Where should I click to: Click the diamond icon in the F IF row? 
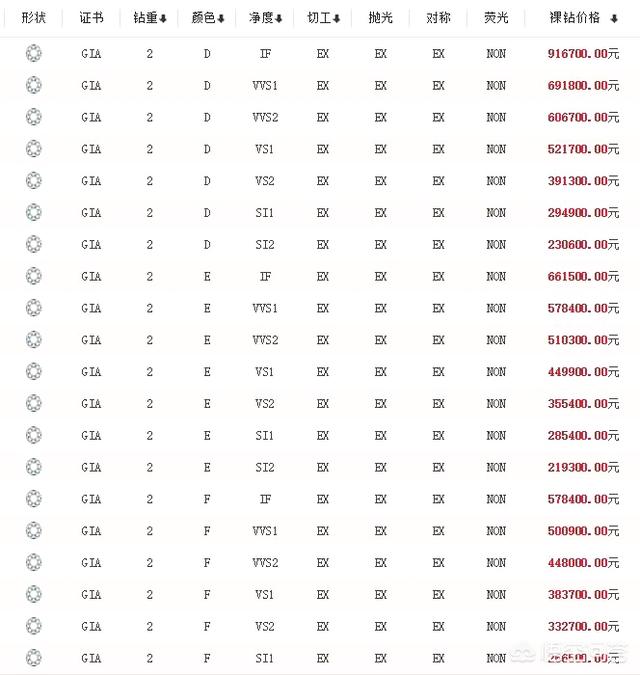[x=34, y=499]
